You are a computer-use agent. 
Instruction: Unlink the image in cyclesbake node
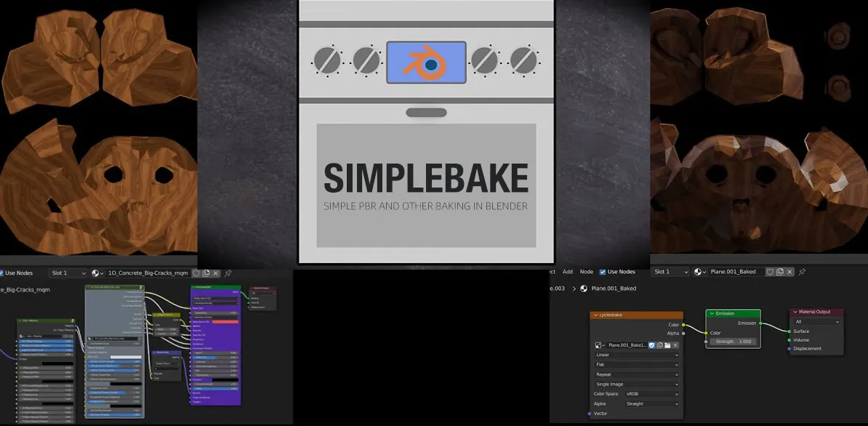[675, 345]
